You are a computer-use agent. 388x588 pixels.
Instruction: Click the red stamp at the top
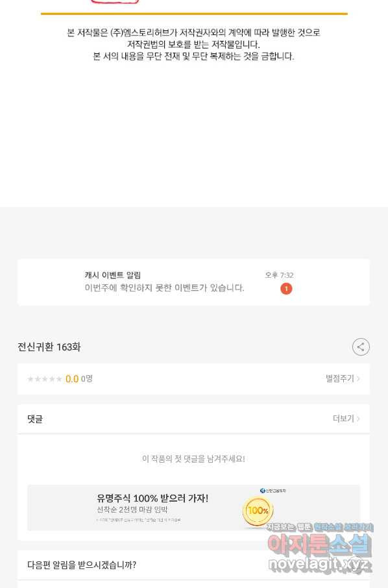coord(115,1)
